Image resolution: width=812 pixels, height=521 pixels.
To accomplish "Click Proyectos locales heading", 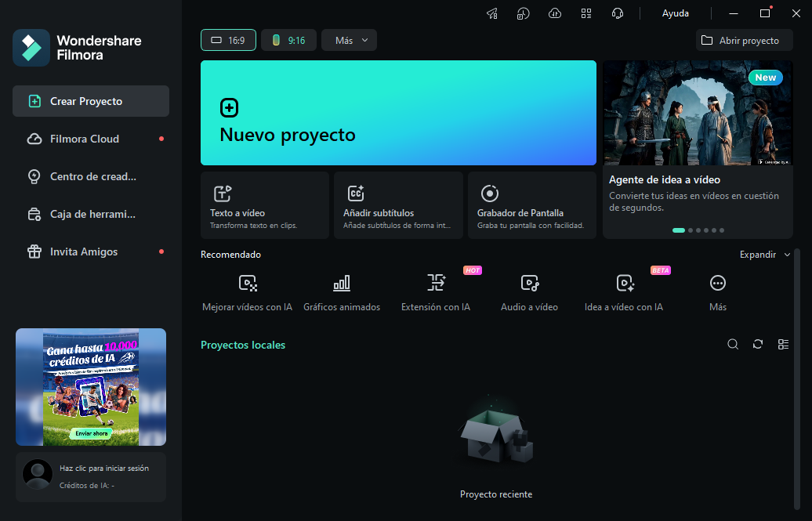I will (x=243, y=345).
